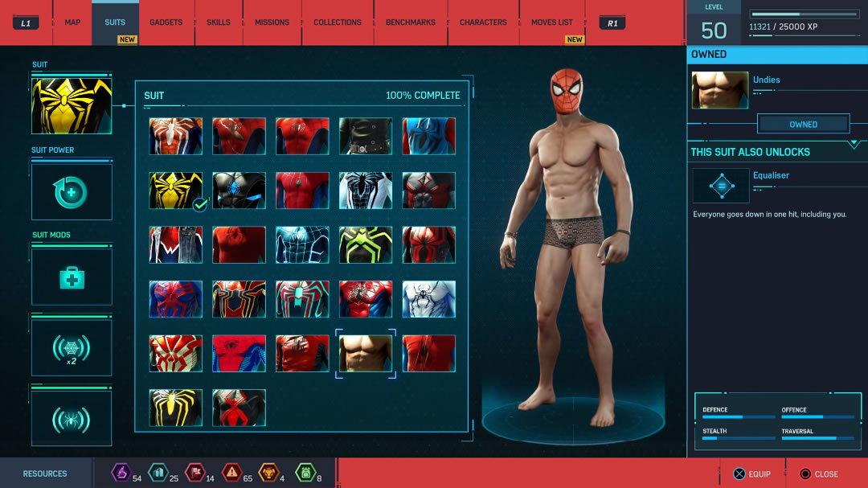
Task: Collapse the This Suit Also Unlocks section
Action: (854, 145)
